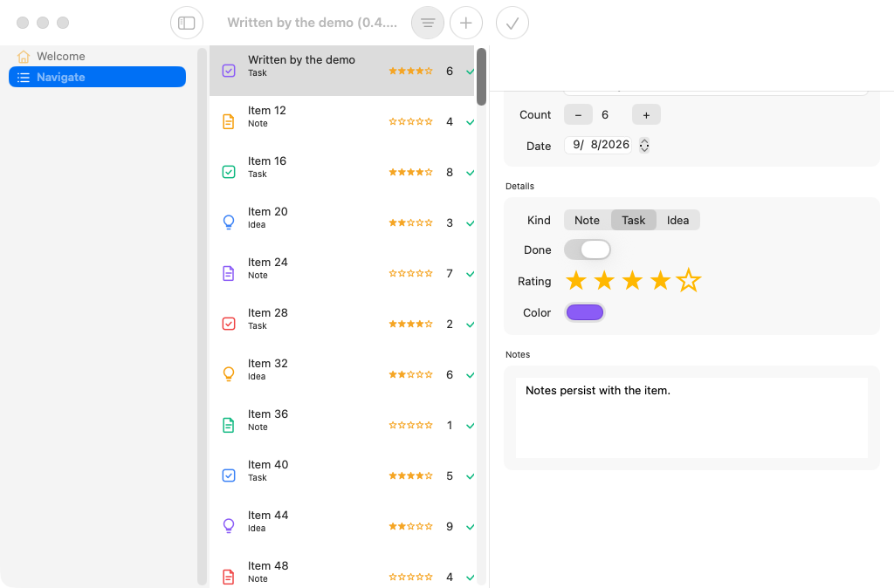
Task: Select the Item 40 row title
Action: [x=268, y=465]
